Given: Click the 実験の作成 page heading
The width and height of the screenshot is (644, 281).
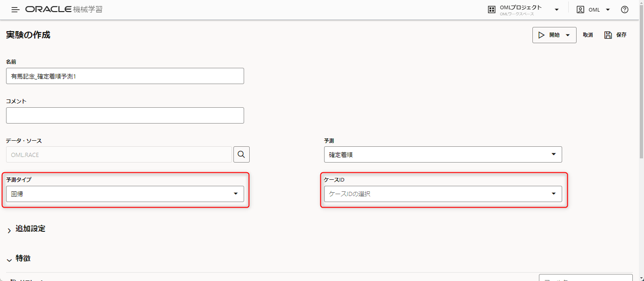Looking at the screenshot, I should (x=28, y=35).
